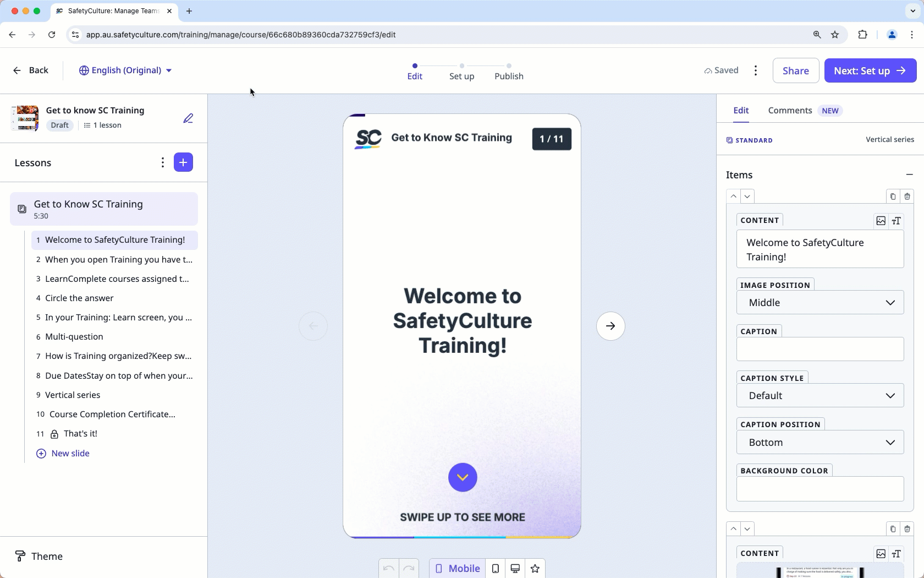Click the New slide link
Image resolution: width=924 pixels, height=578 pixels.
click(x=63, y=453)
